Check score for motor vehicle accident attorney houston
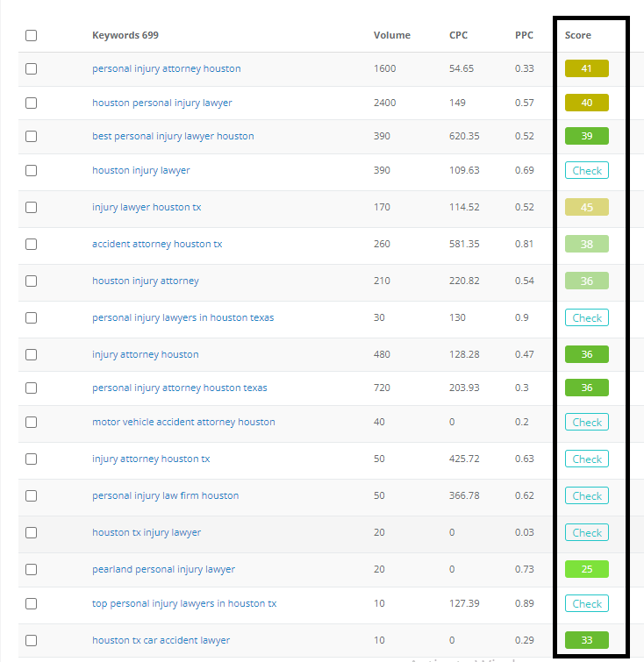644x662 pixels. (x=586, y=423)
